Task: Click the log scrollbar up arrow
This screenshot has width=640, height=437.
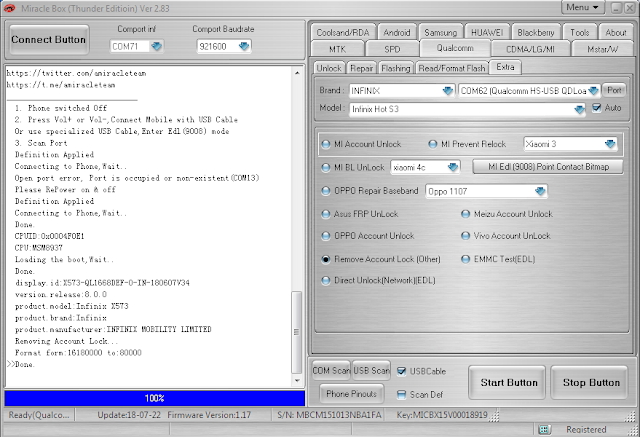Action: (297, 73)
